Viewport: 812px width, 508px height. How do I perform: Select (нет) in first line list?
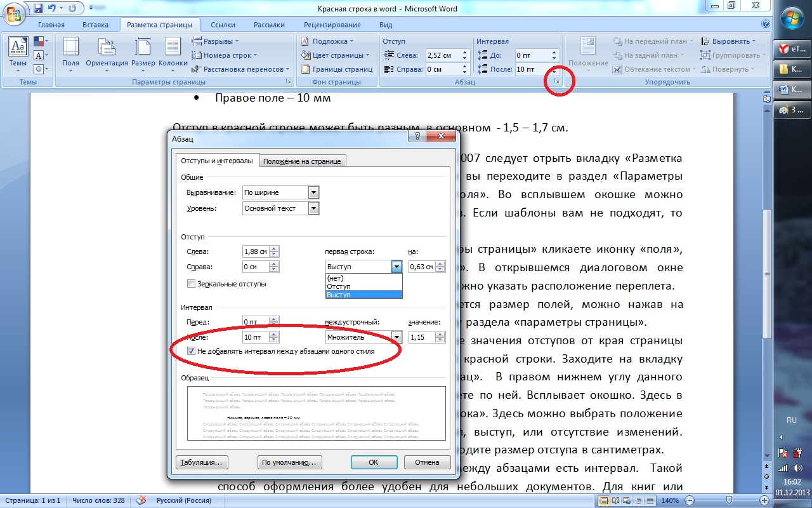pyautogui.click(x=363, y=278)
